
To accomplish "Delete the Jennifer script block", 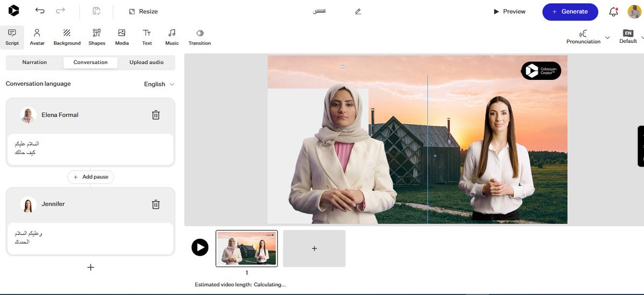I will pyautogui.click(x=156, y=204).
